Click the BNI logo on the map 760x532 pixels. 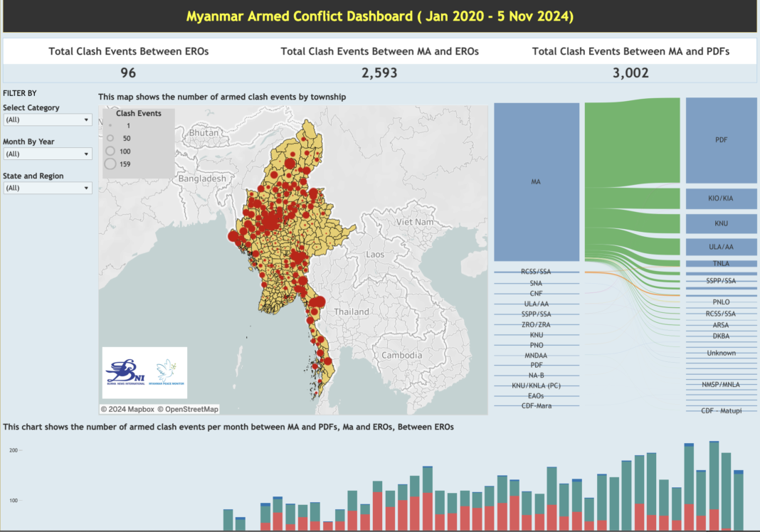(125, 371)
